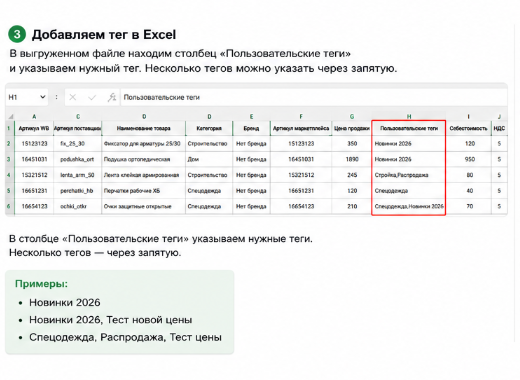Screen dimensions: 520x380
Task: Open the Name Box dropdown arrow next to H1
Action: [43, 97]
